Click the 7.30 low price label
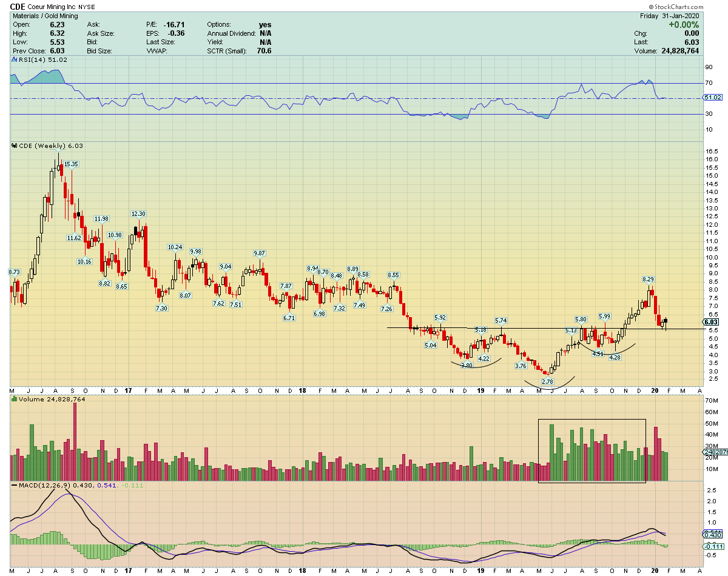 point(161,309)
